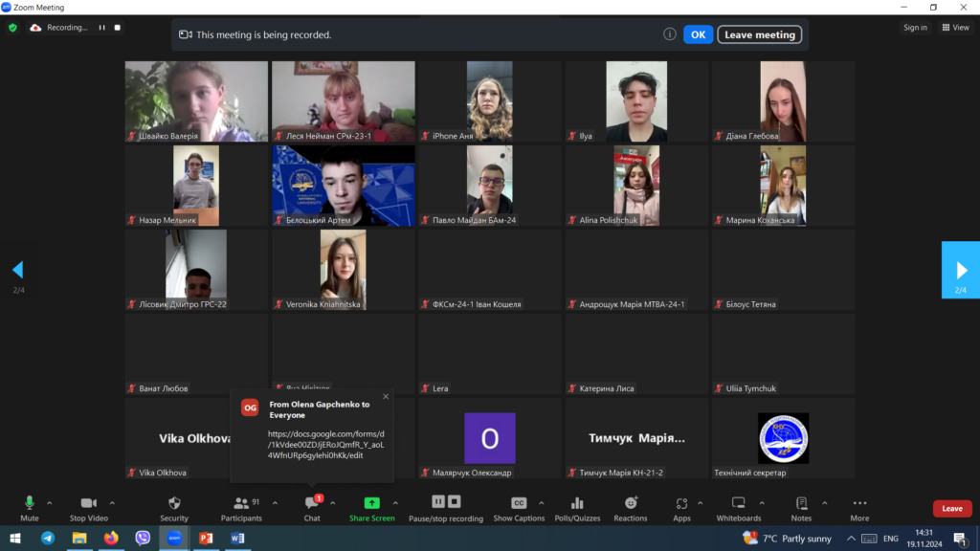980x551 pixels.
Task: Close the chat message popup from Olena
Action: 386,396
